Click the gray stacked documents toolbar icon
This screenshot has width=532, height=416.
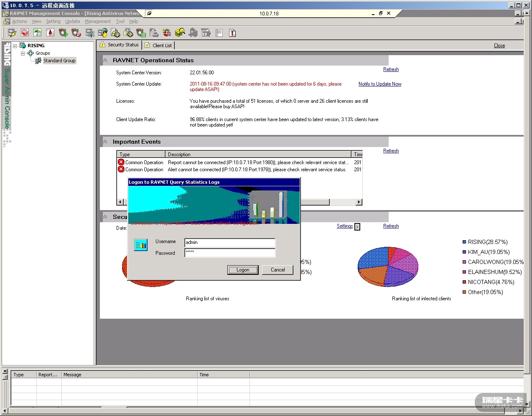(x=154, y=33)
